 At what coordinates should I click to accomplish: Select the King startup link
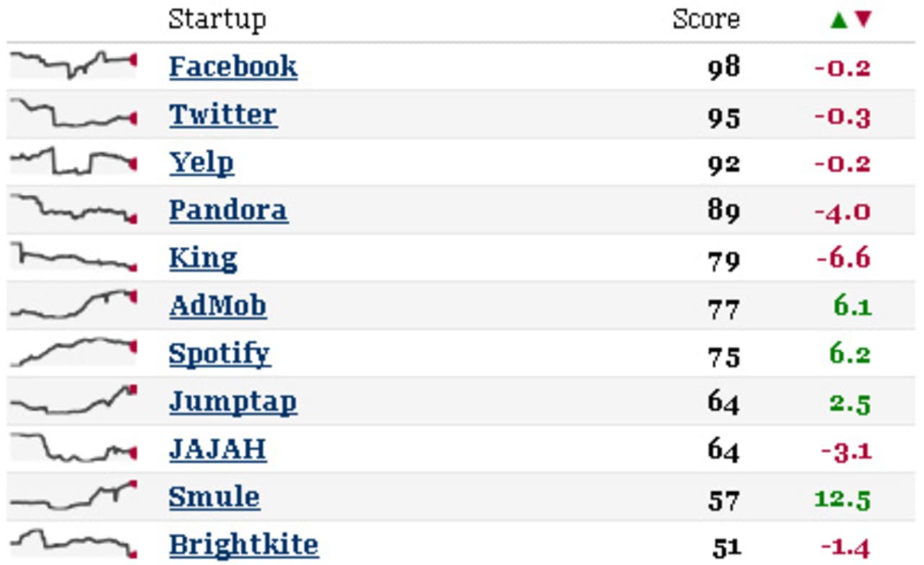coord(203,258)
